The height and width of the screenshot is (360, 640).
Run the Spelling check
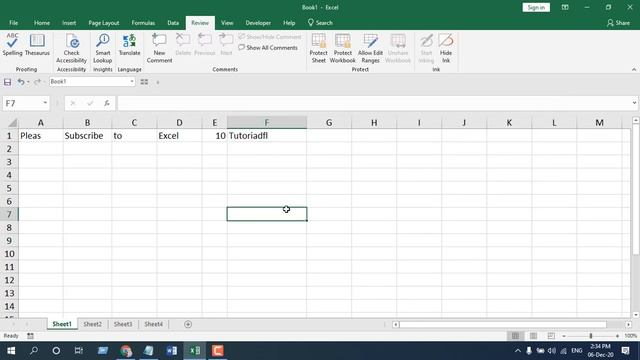12,45
